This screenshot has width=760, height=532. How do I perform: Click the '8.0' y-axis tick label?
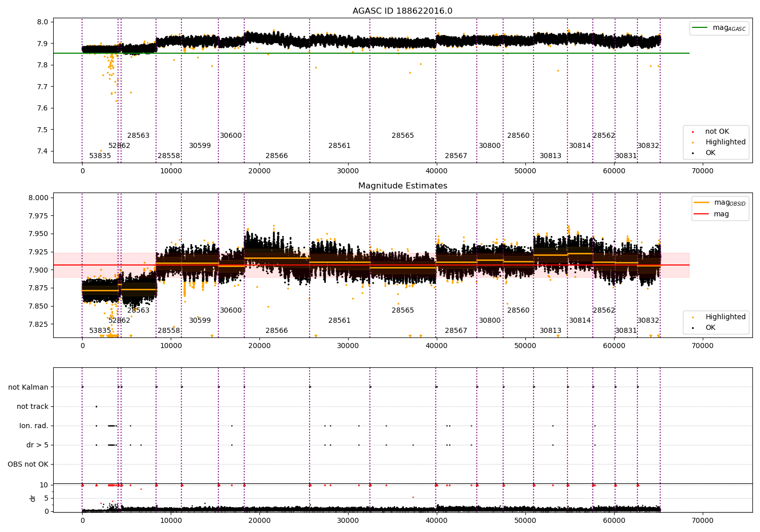tap(43, 22)
